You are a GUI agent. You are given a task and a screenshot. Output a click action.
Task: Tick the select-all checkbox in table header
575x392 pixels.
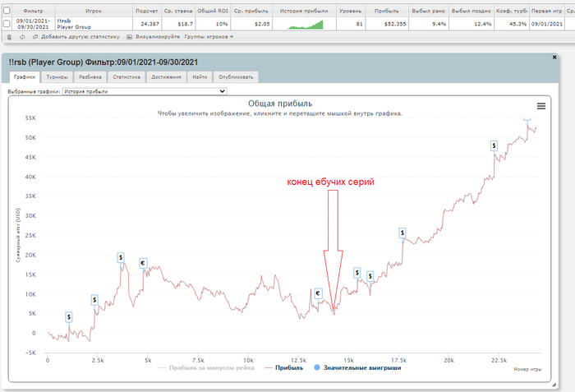pyautogui.click(x=7, y=11)
